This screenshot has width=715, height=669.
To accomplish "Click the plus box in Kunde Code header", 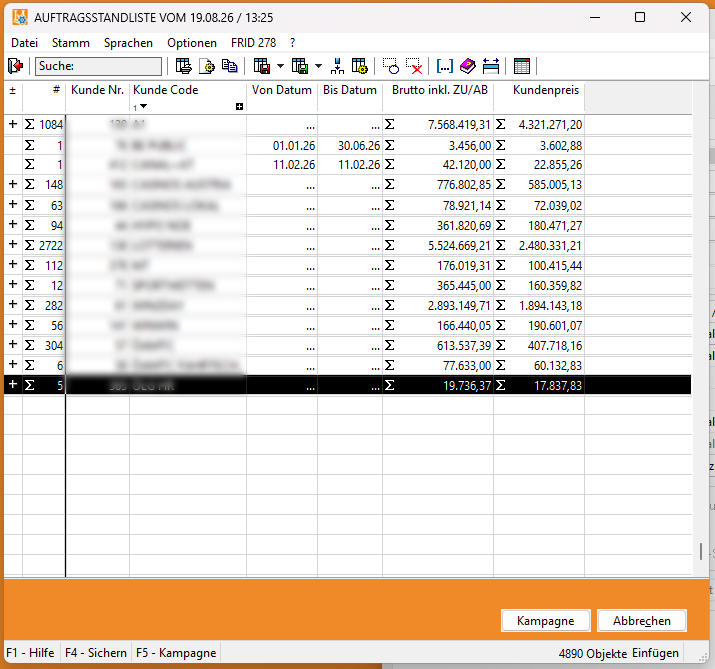I will point(239,107).
